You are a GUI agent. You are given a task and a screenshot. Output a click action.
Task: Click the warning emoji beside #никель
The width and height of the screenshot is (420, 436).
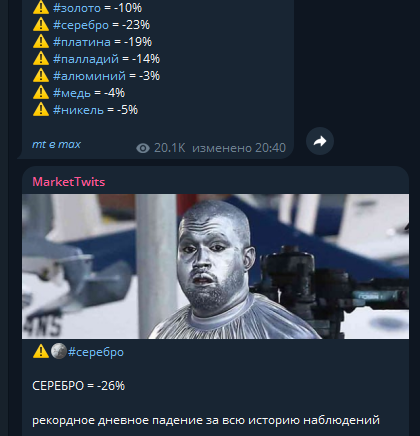click(x=41, y=109)
